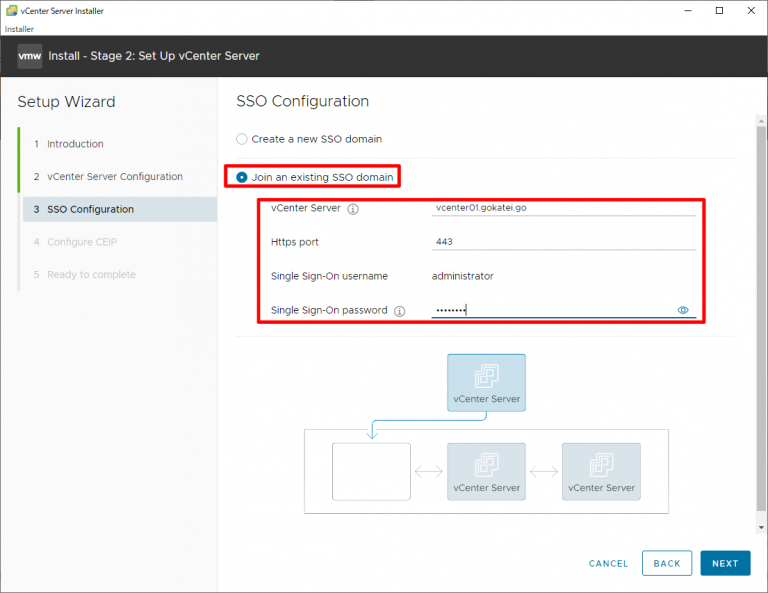The width and height of the screenshot is (768, 593).
Task: Click the middle vCenter Server diagram node
Action: [486, 471]
